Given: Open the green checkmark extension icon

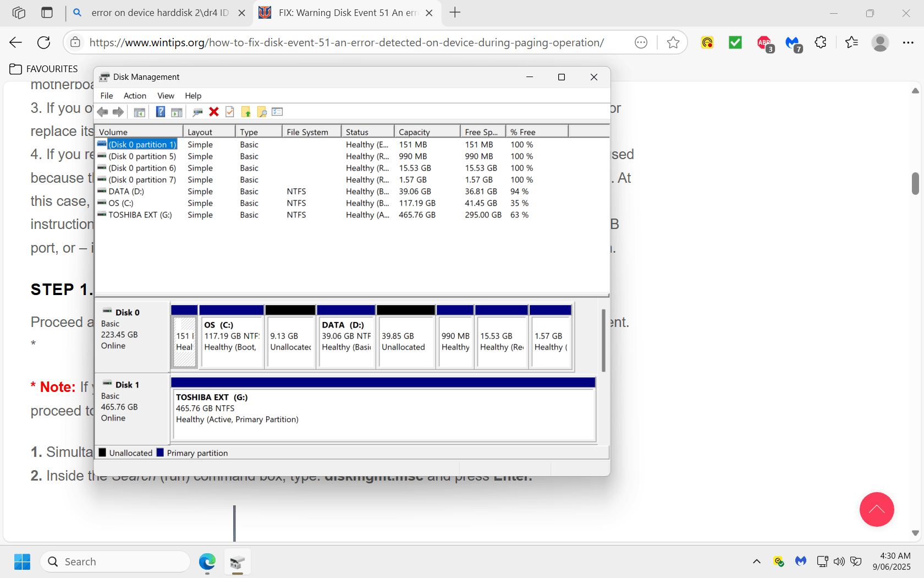Looking at the screenshot, I should coord(735,42).
